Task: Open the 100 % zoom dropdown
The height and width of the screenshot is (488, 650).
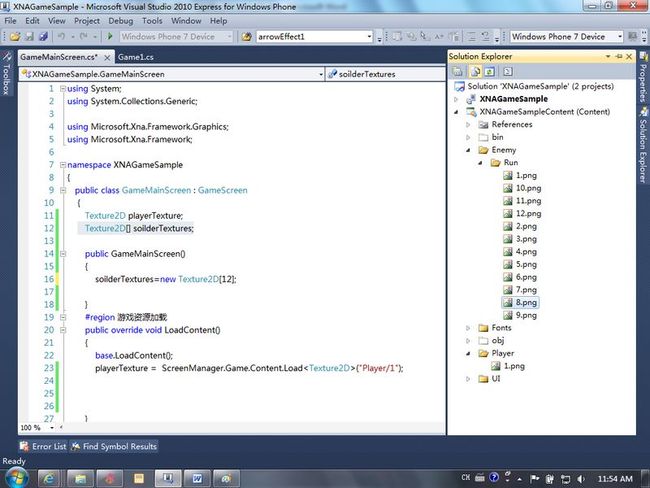Action: pos(52,427)
